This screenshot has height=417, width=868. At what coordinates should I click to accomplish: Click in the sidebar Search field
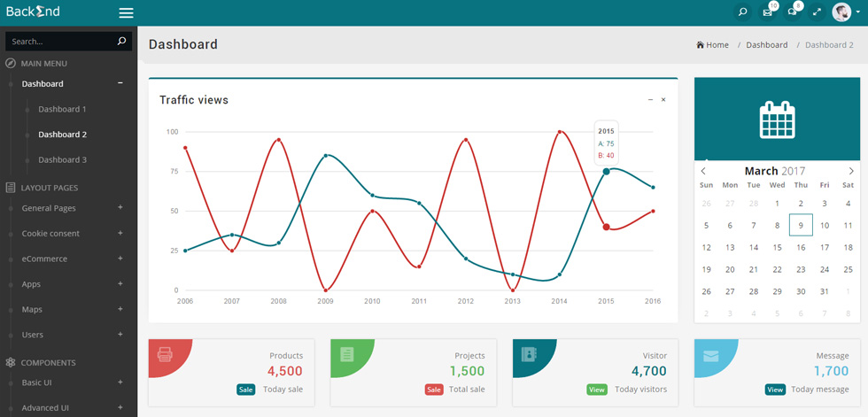[x=61, y=42]
